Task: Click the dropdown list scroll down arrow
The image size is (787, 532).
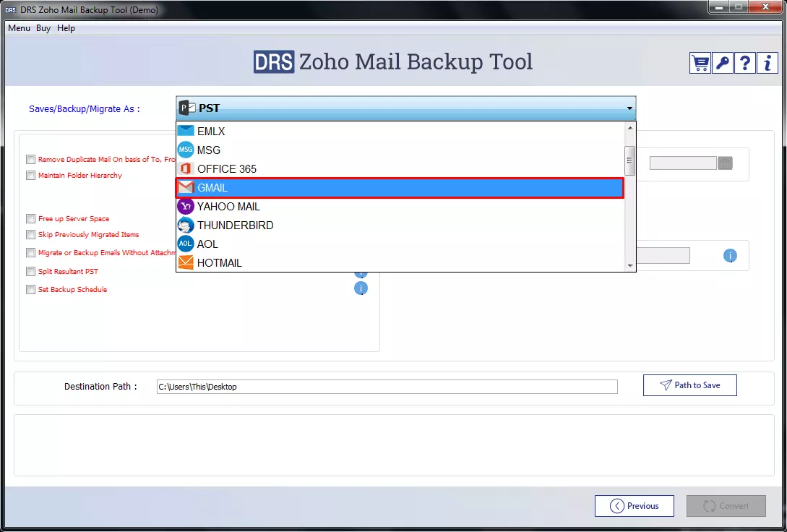Action: point(630,266)
